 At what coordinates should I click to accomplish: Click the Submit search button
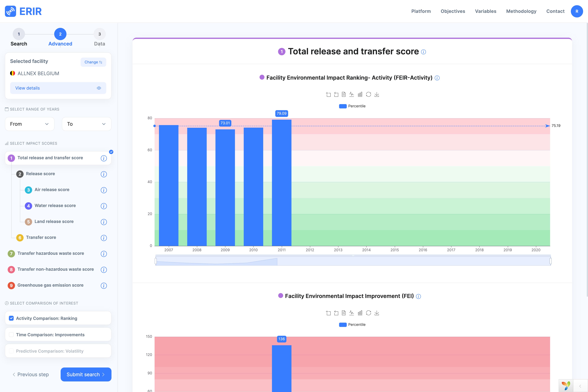[86, 375]
